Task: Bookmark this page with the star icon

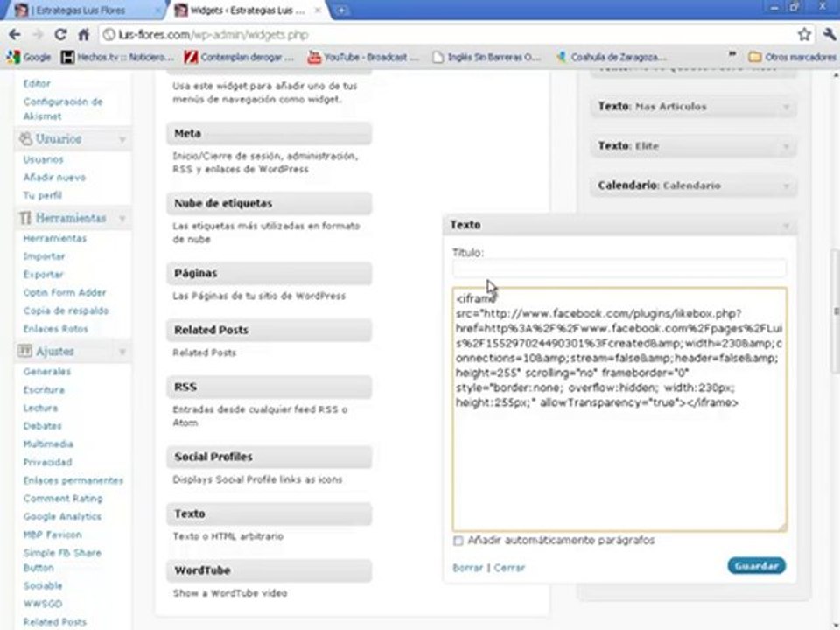Action: point(803,35)
